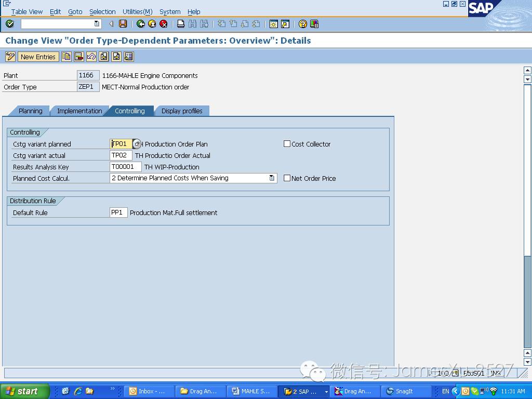Click the top scroll up arrow
This screenshot has width=532, height=399.
coord(527,71)
